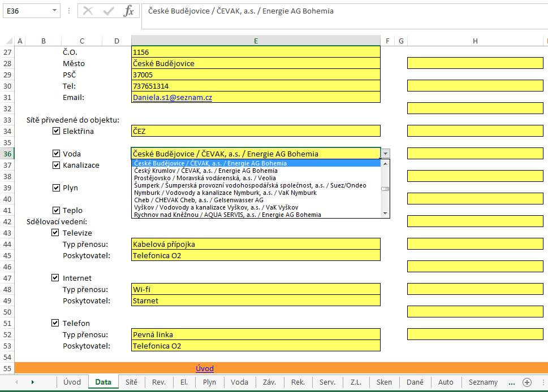Open the Insert Function fx icon

coord(128,11)
